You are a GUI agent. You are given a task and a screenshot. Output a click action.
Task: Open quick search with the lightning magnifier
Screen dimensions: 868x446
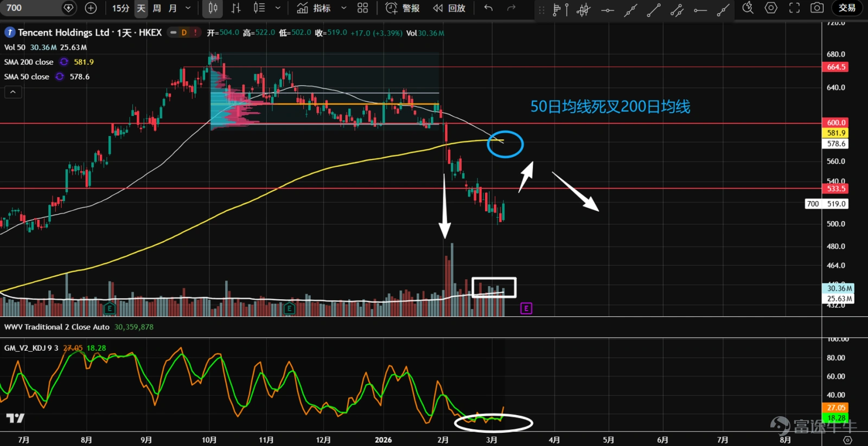748,8
